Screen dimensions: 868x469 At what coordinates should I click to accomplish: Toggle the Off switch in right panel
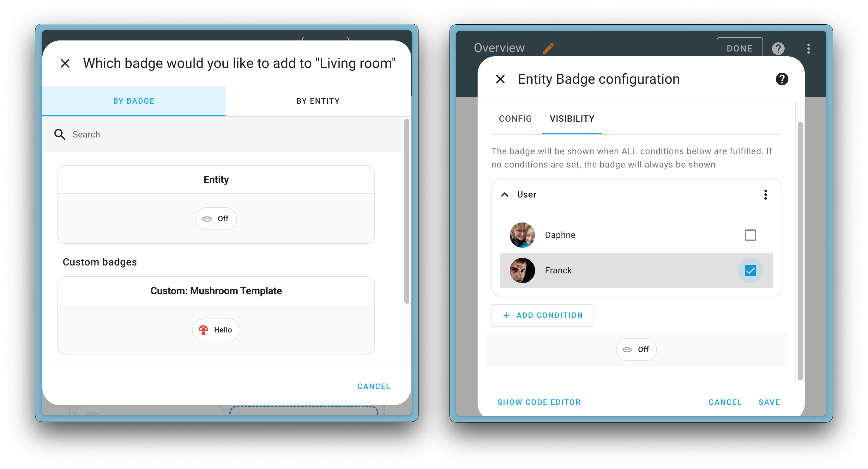click(635, 350)
